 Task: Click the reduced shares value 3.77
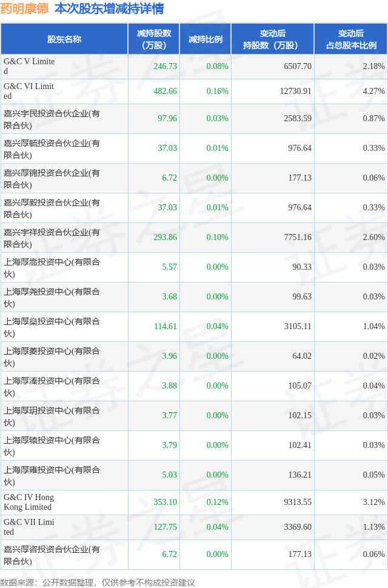[169, 415]
